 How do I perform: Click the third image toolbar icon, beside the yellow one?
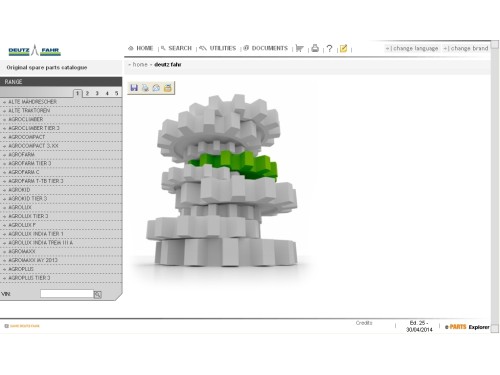(156, 88)
